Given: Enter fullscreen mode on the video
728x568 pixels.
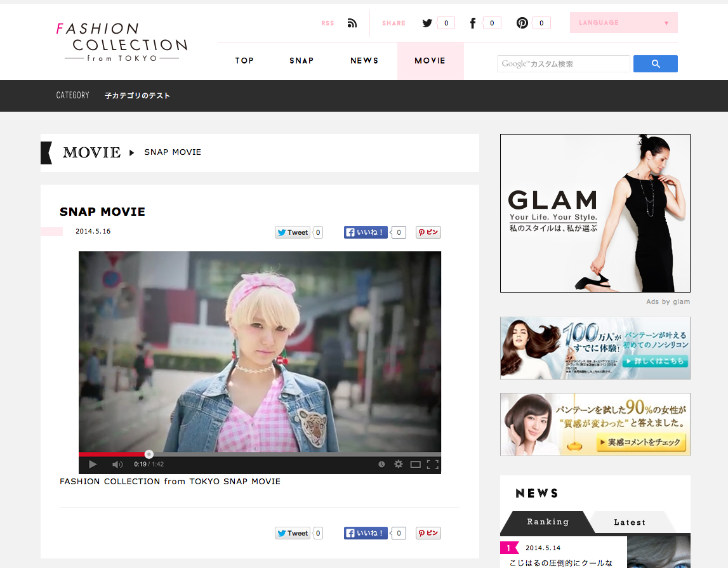Looking at the screenshot, I should point(433,464).
